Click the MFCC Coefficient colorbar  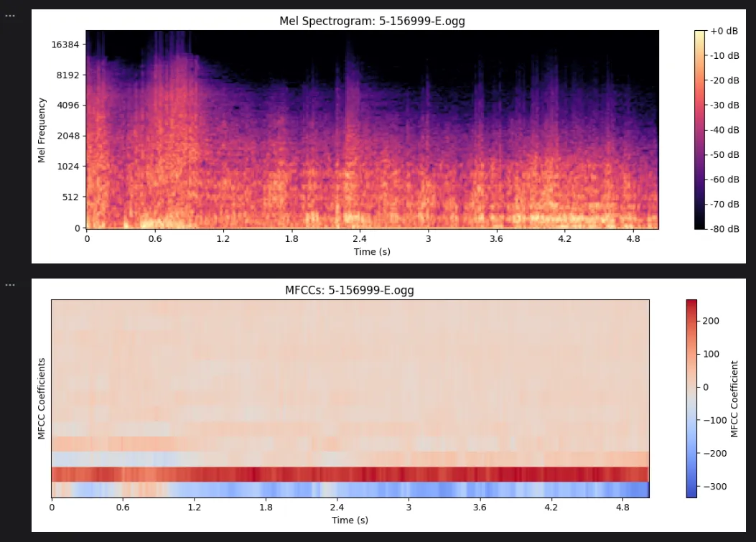pyautogui.click(x=691, y=398)
